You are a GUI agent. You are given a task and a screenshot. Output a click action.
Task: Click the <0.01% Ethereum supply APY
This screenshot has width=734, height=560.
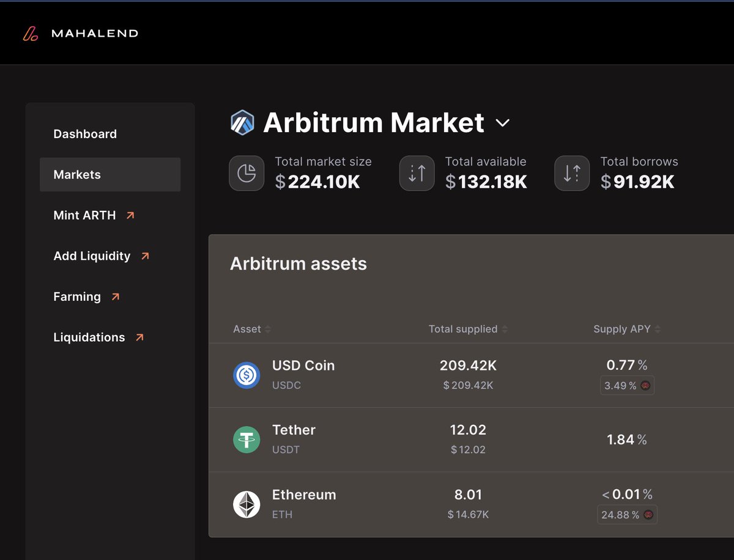tap(627, 495)
